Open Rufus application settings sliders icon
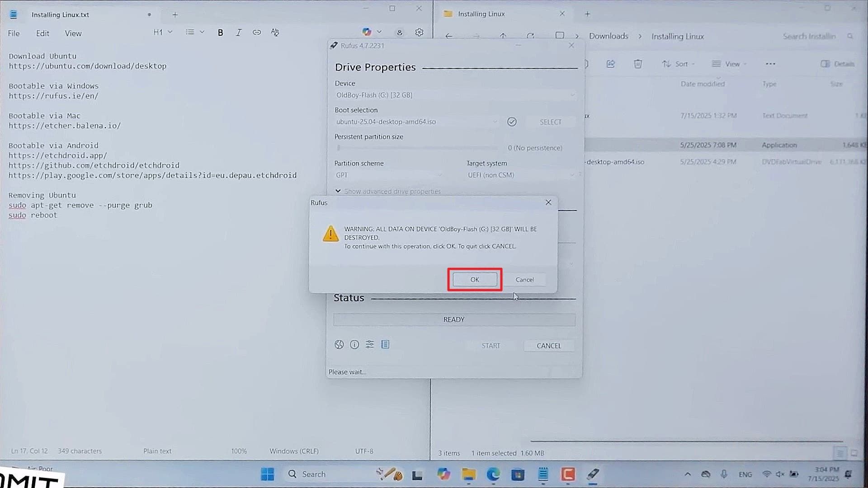This screenshot has width=868, height=488. point(370,345)
